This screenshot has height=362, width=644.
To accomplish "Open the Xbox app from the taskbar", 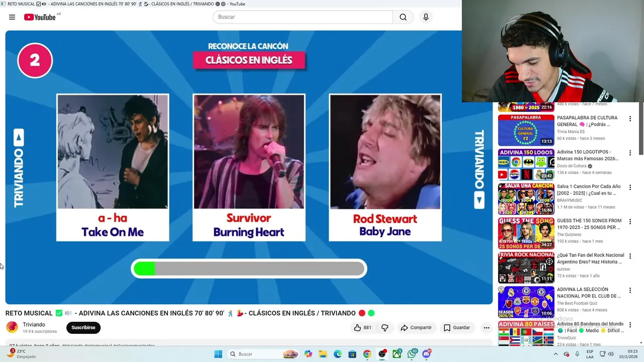I will [x=397, y=354].
